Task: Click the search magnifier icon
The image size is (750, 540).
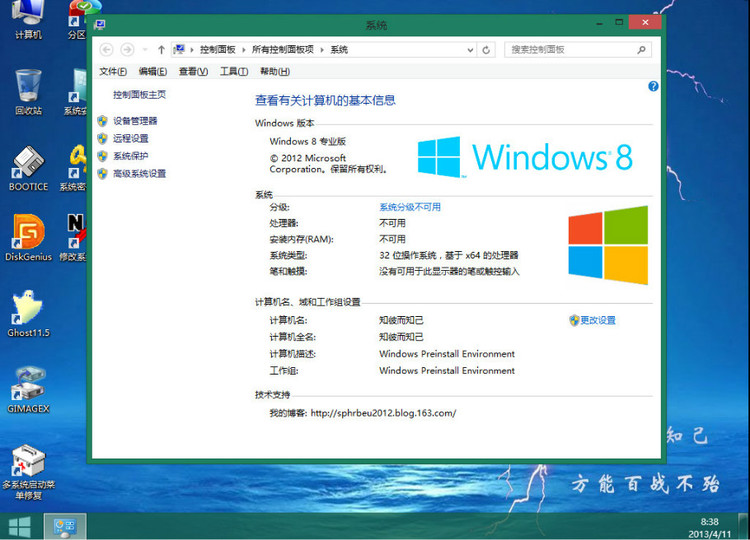Action: (641, 50)
